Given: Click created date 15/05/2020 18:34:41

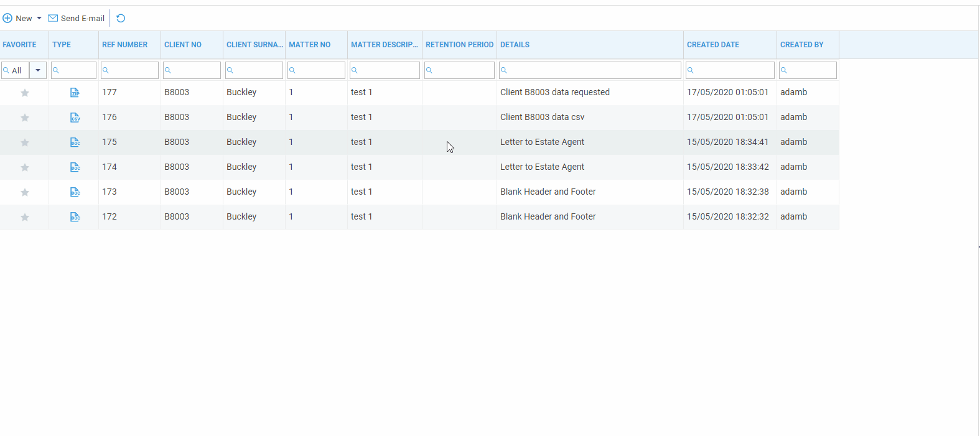Looking at the screenshot, I should [728, 142].
